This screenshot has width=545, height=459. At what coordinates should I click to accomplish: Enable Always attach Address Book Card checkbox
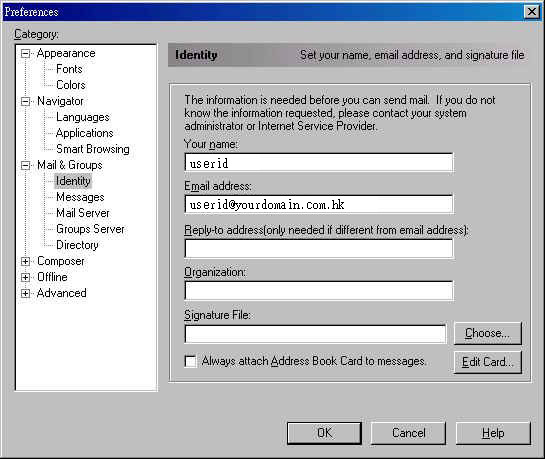(190, 361)
